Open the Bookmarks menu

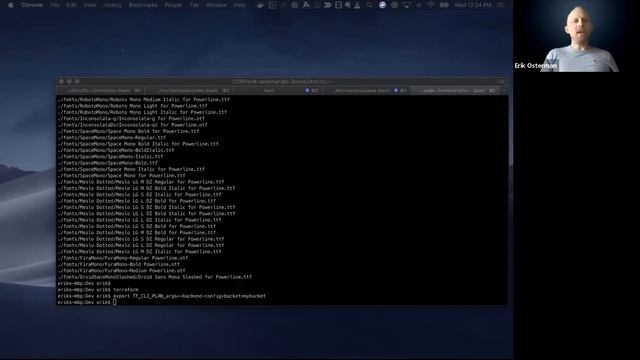[143, 5]
